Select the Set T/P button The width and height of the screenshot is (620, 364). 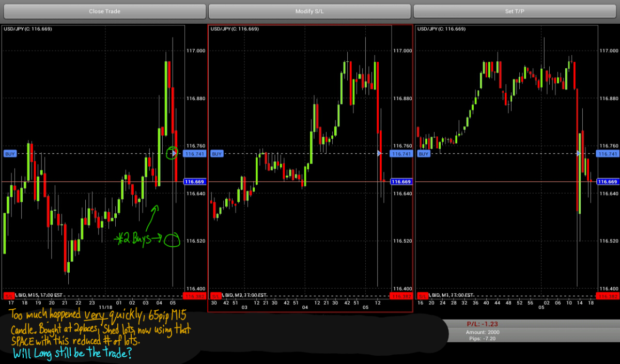tap(515, 11)
